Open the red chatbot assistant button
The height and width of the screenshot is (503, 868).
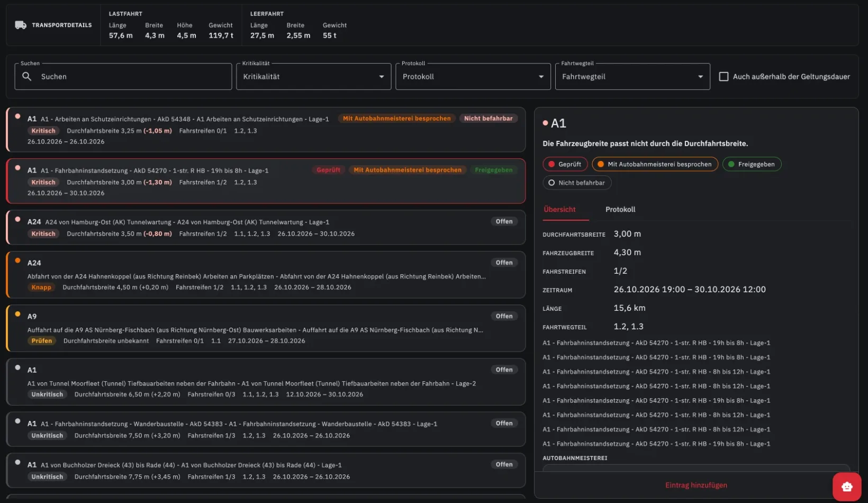[x=846, y=487]
